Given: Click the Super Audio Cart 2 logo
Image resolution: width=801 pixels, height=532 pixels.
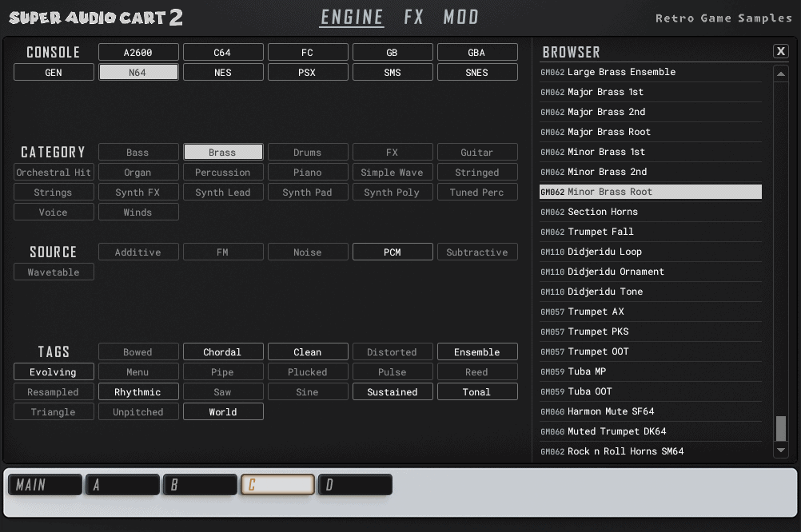Looking at the screenshot, I should click(96, 18).
